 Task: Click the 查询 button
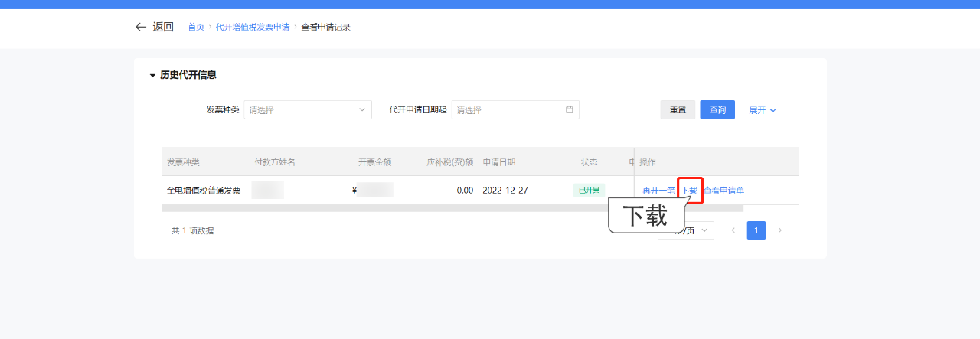pyautogui.click(x=717, y=110)
